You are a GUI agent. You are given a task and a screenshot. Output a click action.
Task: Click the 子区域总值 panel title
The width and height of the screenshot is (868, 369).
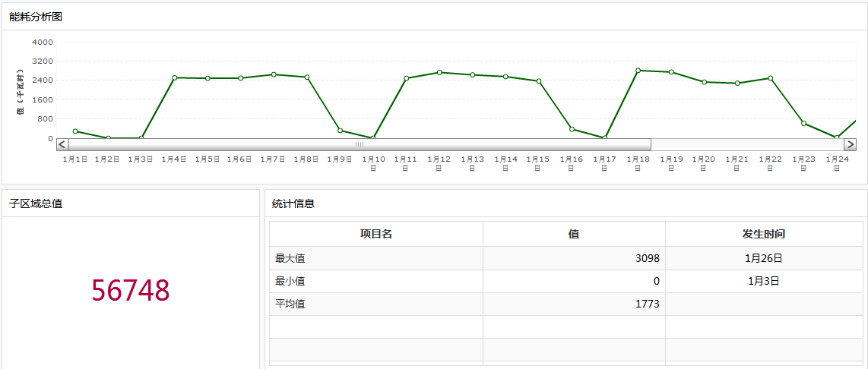coord(36,203)
